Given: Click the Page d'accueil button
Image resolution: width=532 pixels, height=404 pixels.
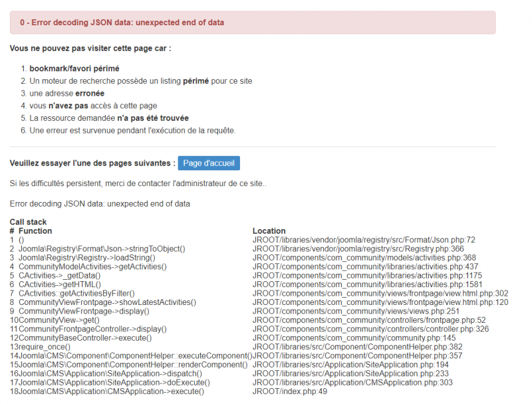Looking at the screenshot, I should pyautogui.click(x=209, y=163).
